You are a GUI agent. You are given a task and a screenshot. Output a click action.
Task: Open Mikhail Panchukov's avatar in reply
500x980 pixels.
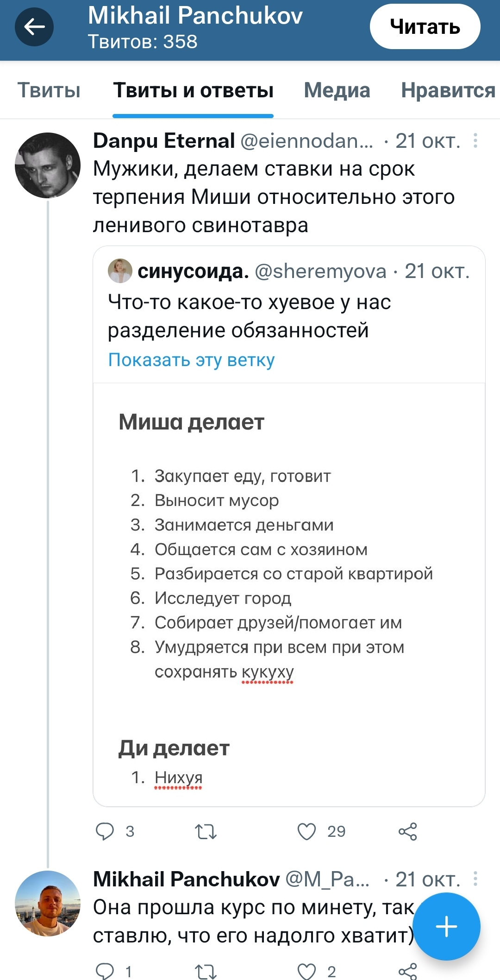tap(48, 903)
